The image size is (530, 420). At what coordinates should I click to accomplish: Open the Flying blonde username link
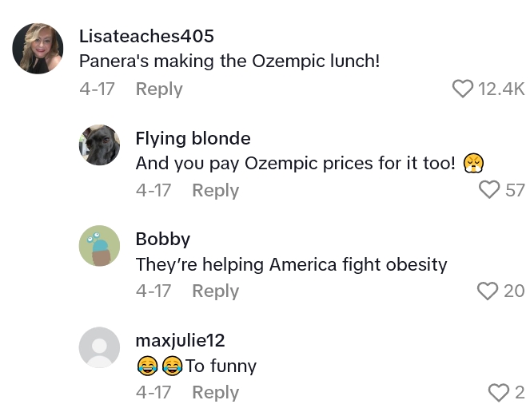(193, 138)
